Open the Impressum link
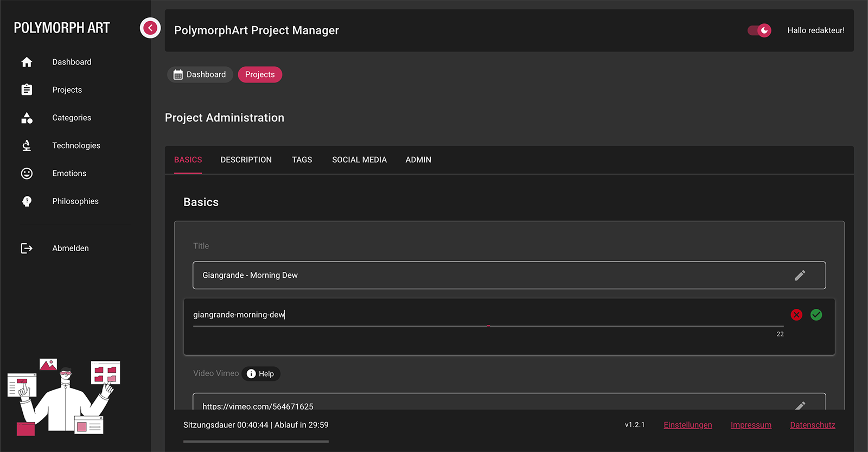This screenshot has height=452, width=868. coord(751,425)
